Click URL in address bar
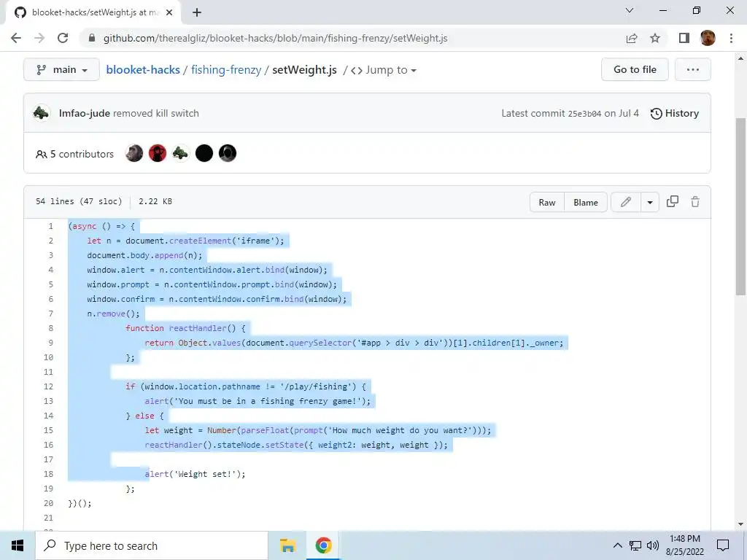747x560 pixels. [x=275, y=38]
